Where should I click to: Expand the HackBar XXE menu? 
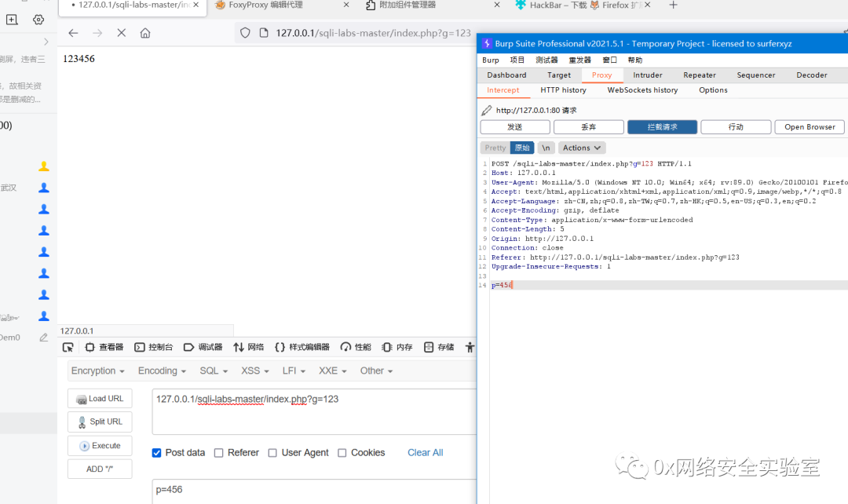pyautogui.click(x=333, y=371)
